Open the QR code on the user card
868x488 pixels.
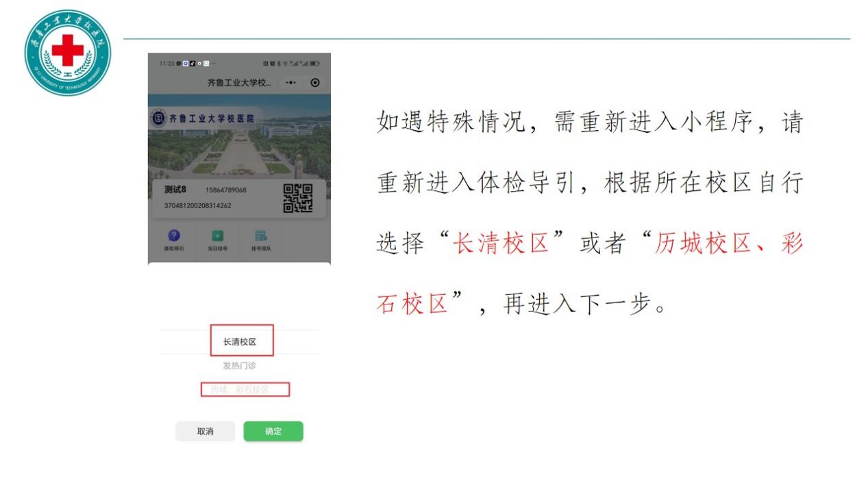tap(298, 198)
